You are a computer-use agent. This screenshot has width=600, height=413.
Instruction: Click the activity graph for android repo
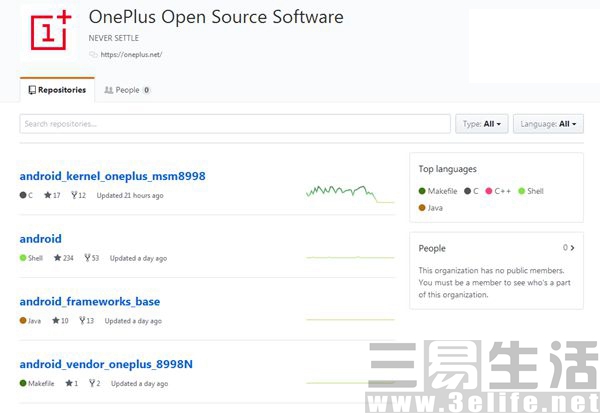tap(350, 258)
